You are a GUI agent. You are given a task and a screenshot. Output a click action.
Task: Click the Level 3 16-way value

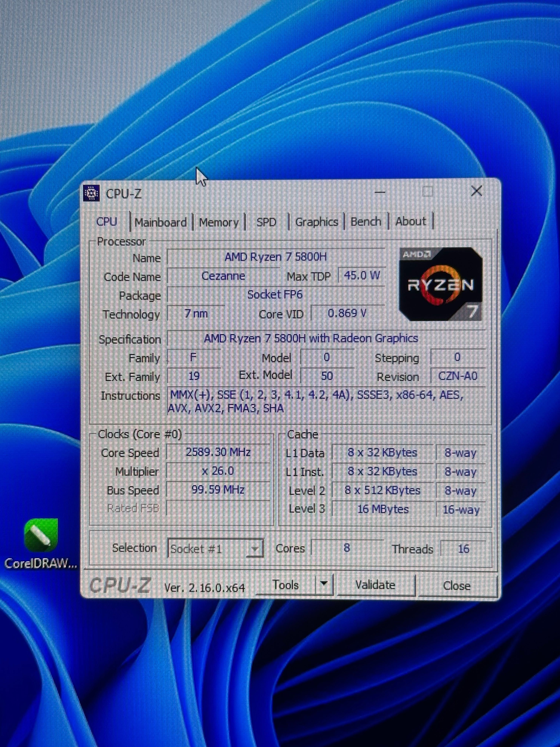[461, 510]
